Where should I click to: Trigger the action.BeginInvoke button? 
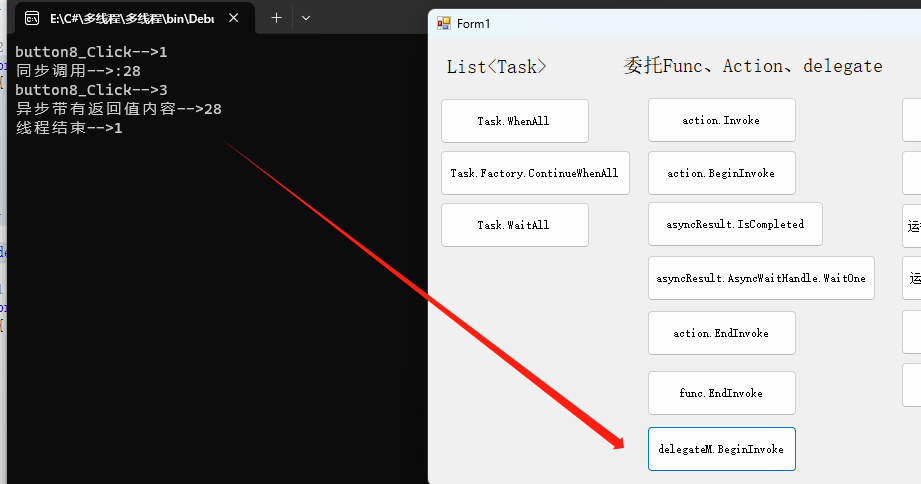coord(721,173)
